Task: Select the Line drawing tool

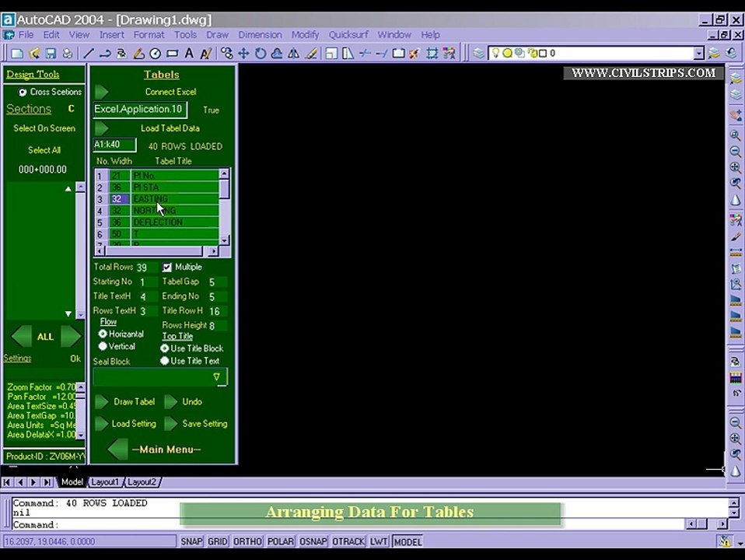Action: coord(89,53)
